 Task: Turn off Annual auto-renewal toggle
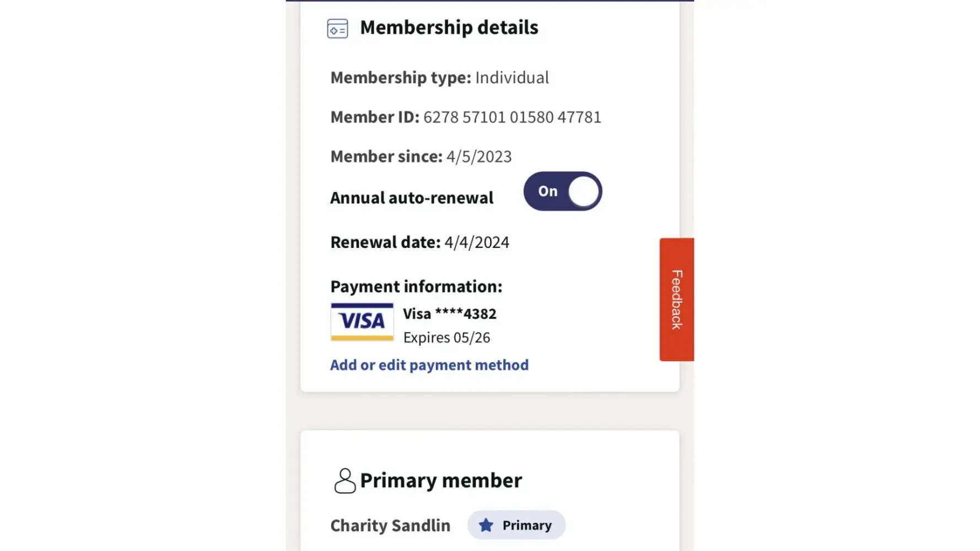562,191
